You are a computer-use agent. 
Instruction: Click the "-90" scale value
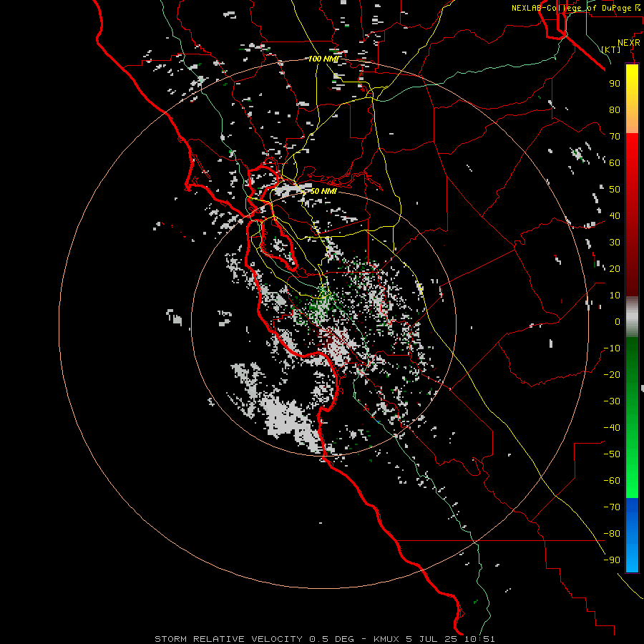612,560
